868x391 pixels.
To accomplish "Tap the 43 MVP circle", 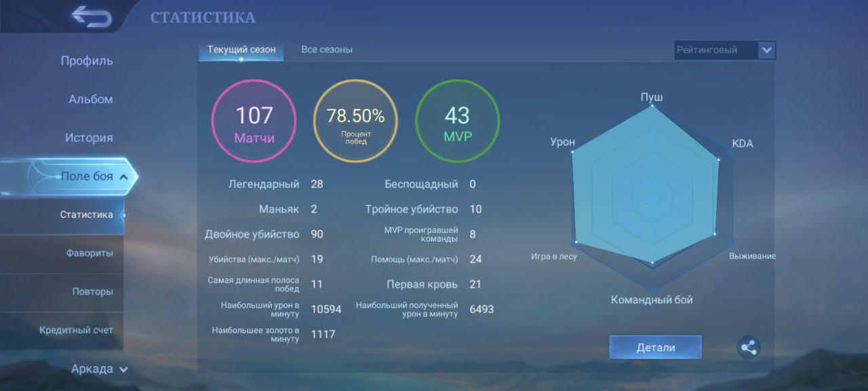I will (457, 122).
